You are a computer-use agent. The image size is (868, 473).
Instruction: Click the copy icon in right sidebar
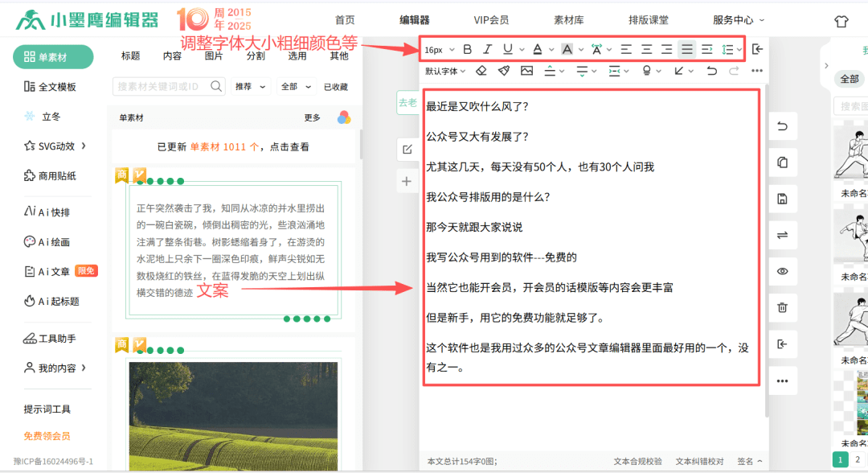pyautogui.click(x=782, y=162)
